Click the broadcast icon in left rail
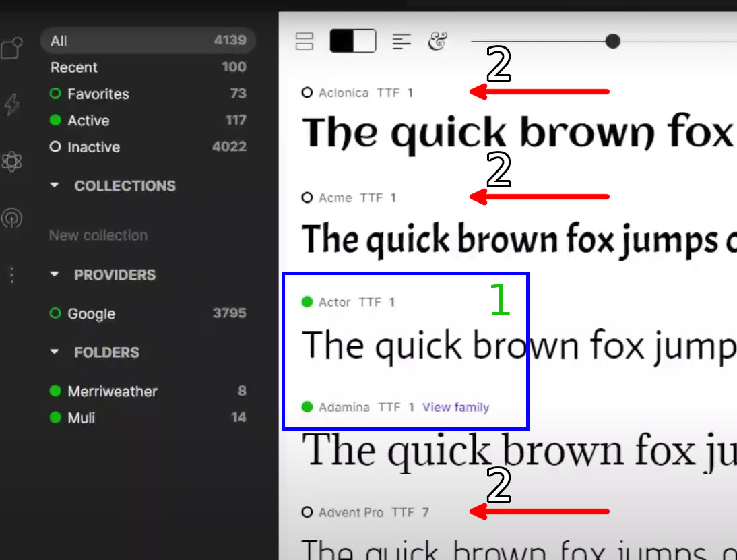737x560 pixels. [11, 218]
